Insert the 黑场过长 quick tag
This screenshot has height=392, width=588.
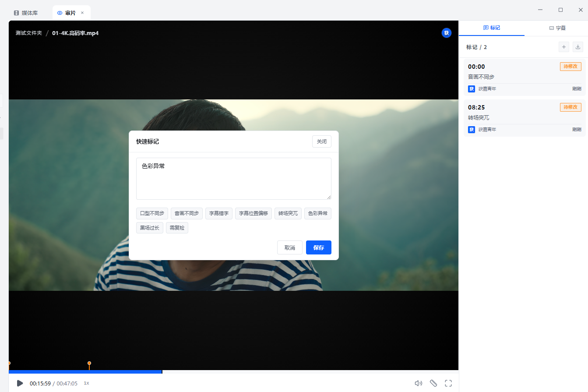(150, 227)
